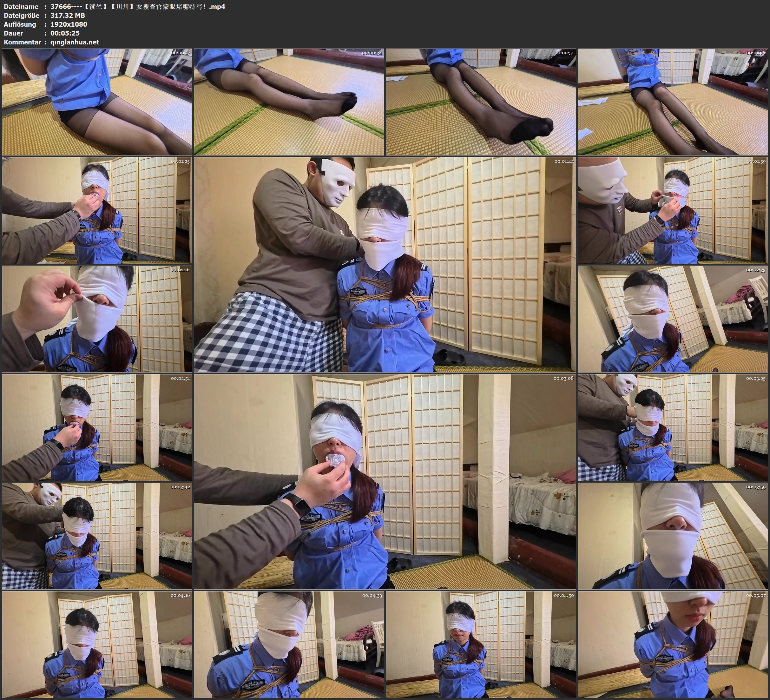Screen dimensions: 770x700
Task: Click the frame timestamped 00:01:08
Action: (673, 102)
